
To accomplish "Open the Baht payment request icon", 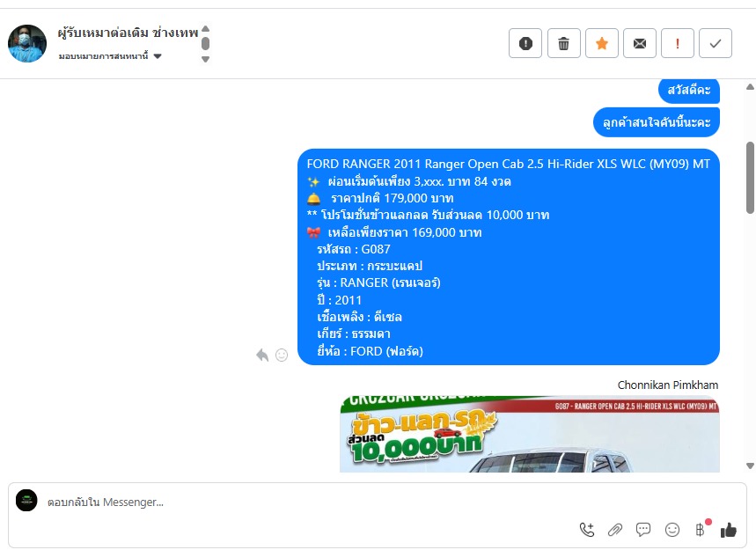I will click(701, 529).
